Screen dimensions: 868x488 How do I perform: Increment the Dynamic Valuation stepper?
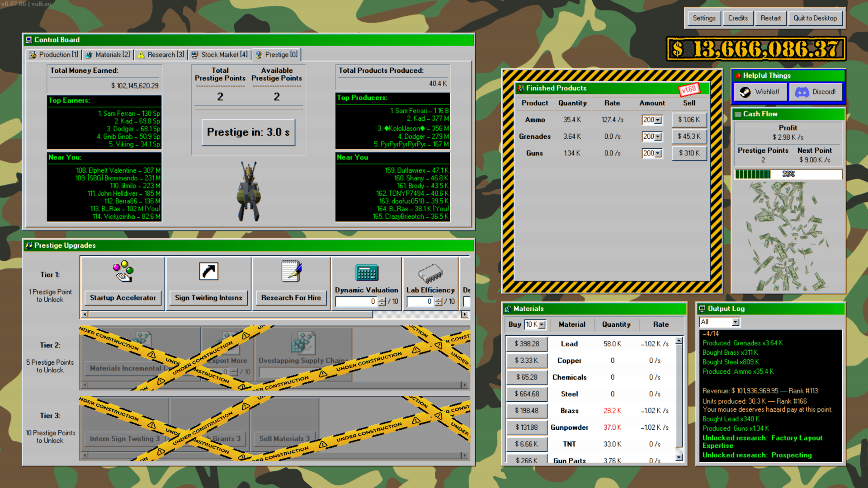(x=382, y=299)
